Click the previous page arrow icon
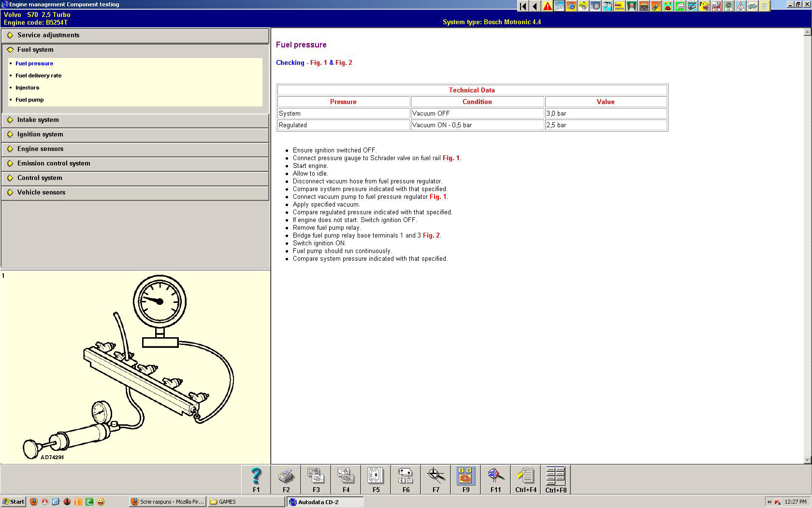Screen dimensions: 812x508 coord(535,6)
